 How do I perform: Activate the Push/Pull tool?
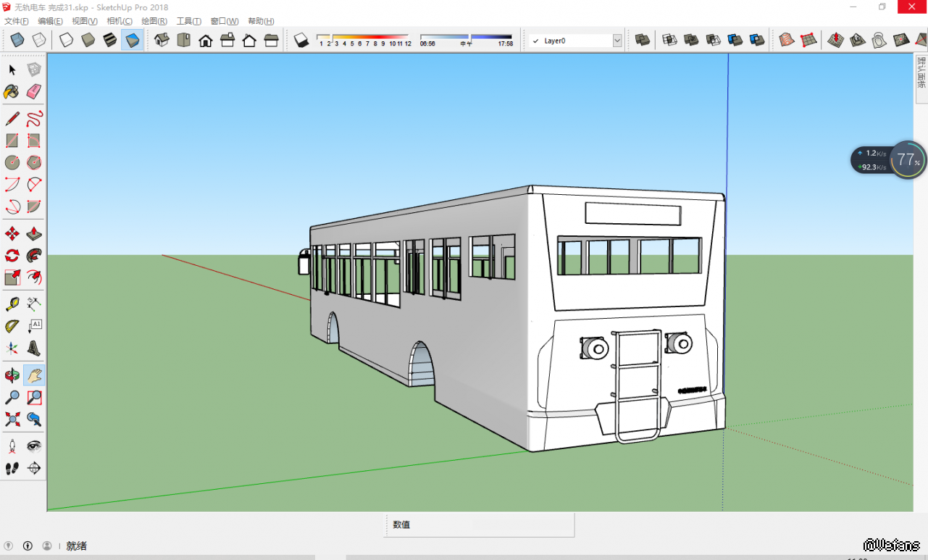tap(34, 233)
